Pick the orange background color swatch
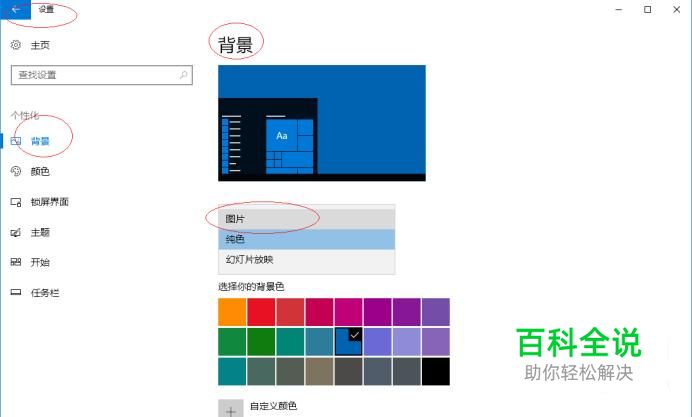This screenshot has height=417, width=692. coord(232,312)
